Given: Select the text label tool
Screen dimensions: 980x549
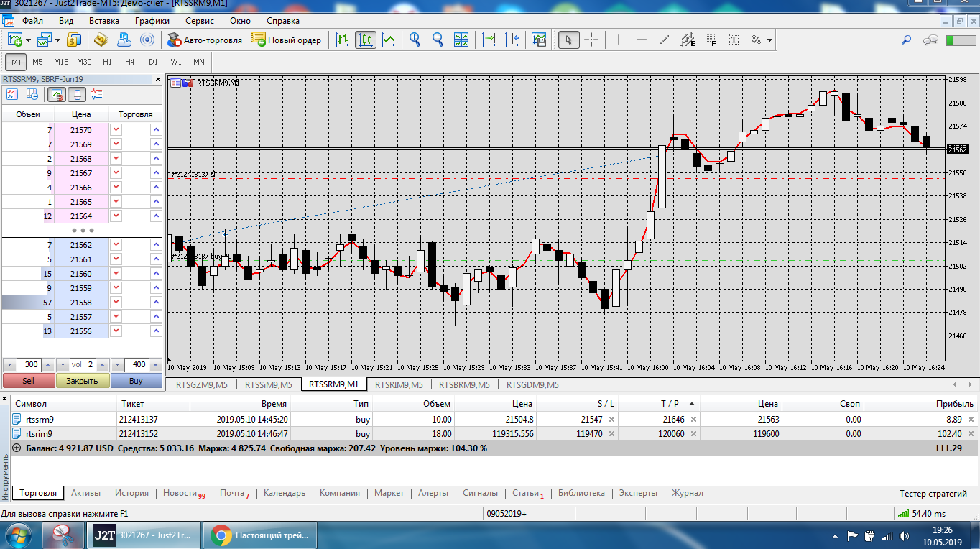Looking at the screenshot, I should pos(734,40).
